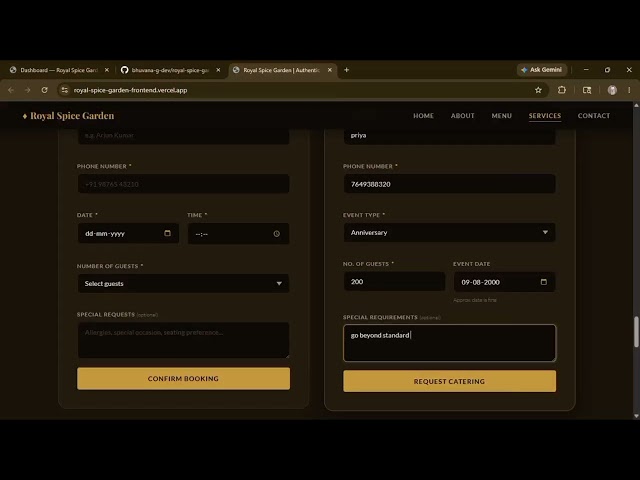
Task: Click the Special Requirements textarea
Action: click(449, 343)
